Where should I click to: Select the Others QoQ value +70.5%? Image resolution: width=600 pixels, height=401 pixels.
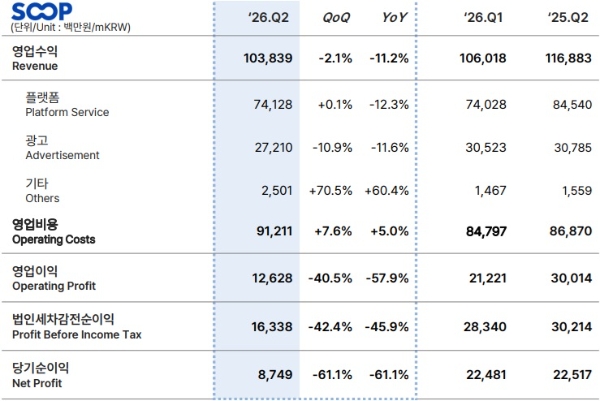(331, 191)
